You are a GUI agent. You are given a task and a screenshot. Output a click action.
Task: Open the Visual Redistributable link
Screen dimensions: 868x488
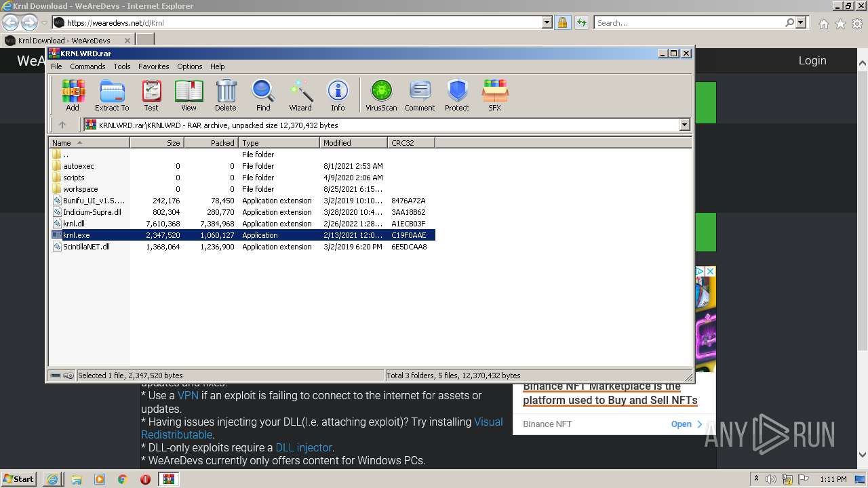(322, 428)
